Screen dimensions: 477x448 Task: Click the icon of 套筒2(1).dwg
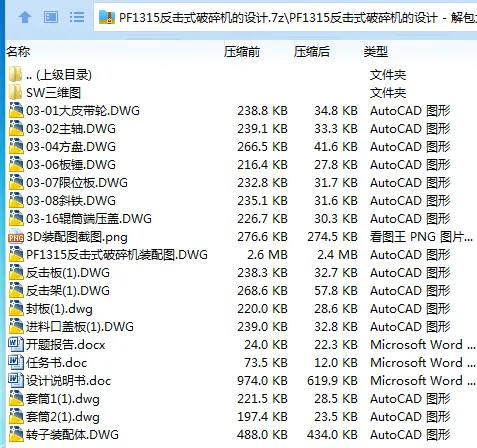coord(16,416)
